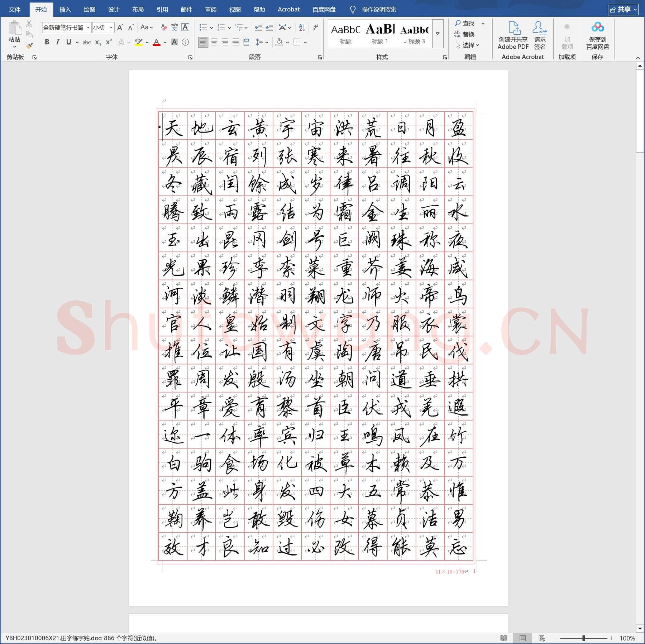The width and height of the screenshot is (645, 644).
Task: Switch to Print Layout view
Action: pyautogui.click(x=522, y=638)
